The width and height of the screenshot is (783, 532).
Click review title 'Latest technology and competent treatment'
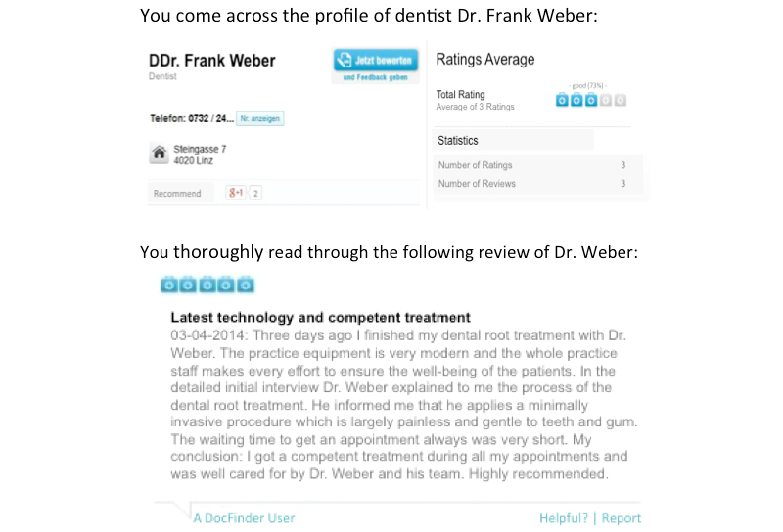point(321,317)
